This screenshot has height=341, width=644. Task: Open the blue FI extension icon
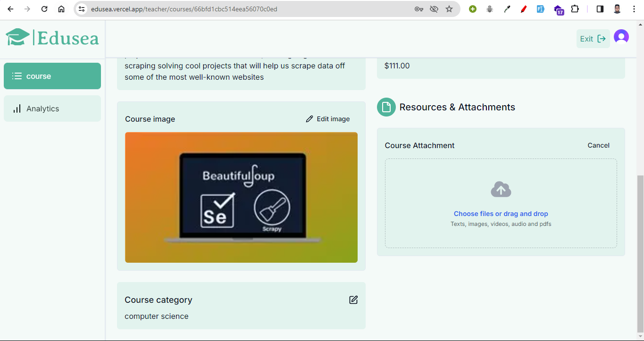(x=541, y=9)
